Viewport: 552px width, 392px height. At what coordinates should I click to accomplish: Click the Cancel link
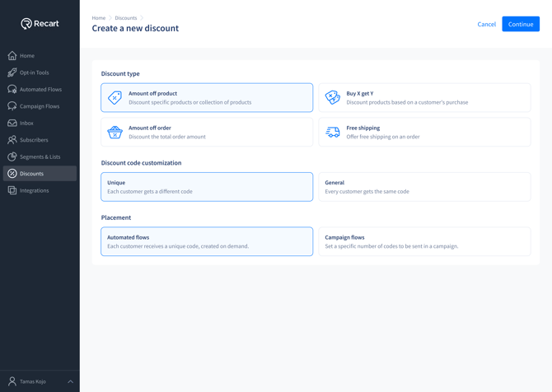486,25
